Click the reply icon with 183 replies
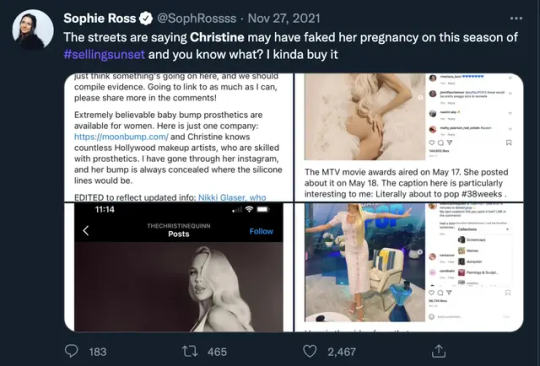 (71, 351)
